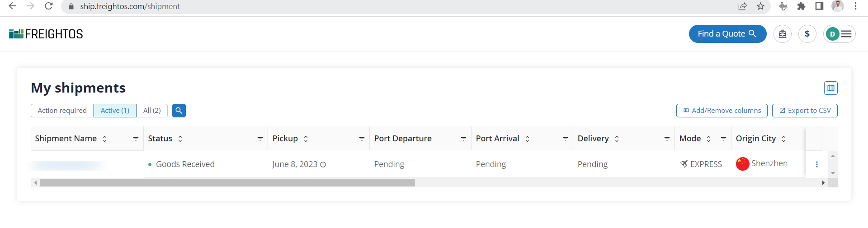Open the Mode column filter menu
868x228 pixels.
tap(723, 139)
